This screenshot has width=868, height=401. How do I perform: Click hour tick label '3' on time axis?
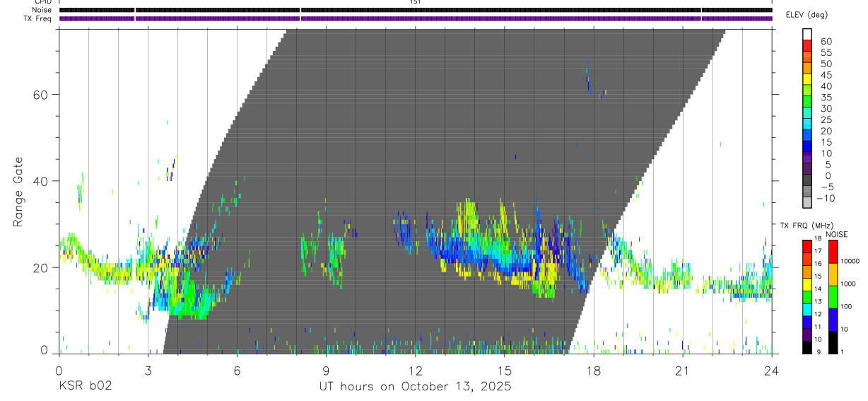click(148, 370)
